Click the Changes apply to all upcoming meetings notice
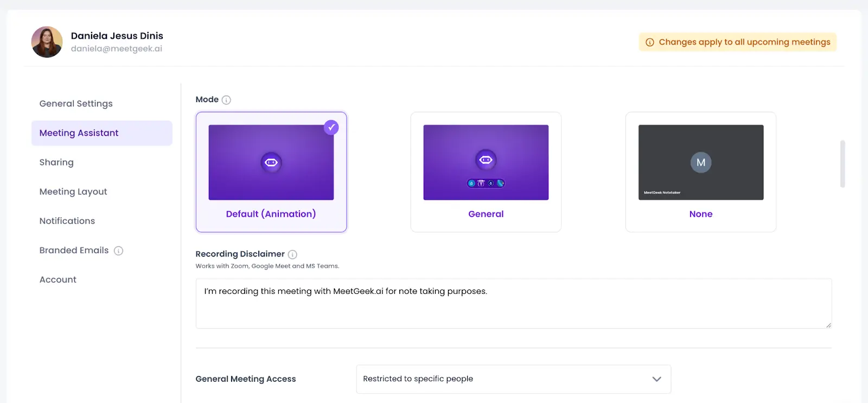868x403 pixels. click(x=738, y=42)
